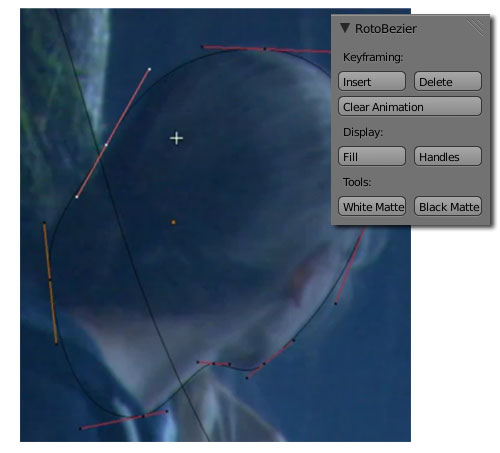This screenshot has width=500, height=453.
Task: Click the Delete keyframe button
Action: pos(448,81)
